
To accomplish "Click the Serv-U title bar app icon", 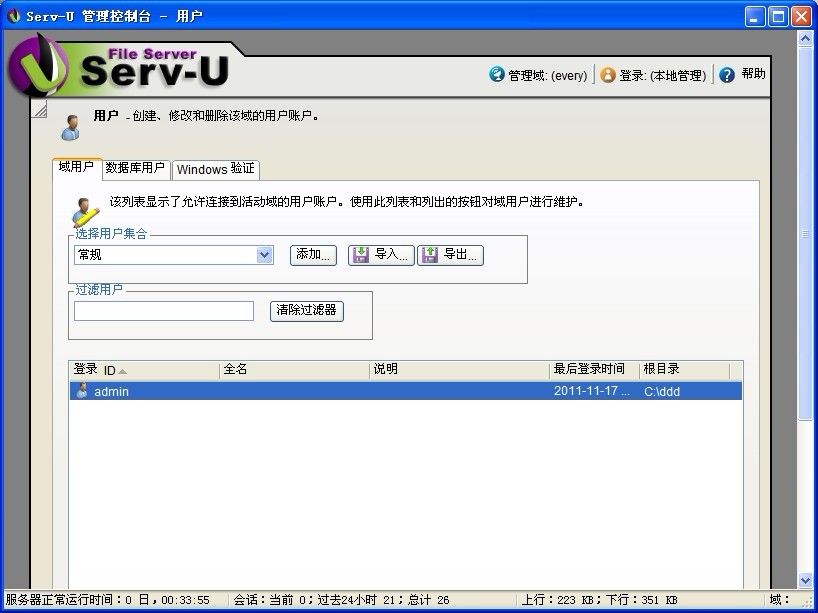I will pyautogui.click(x=14, y=16).
